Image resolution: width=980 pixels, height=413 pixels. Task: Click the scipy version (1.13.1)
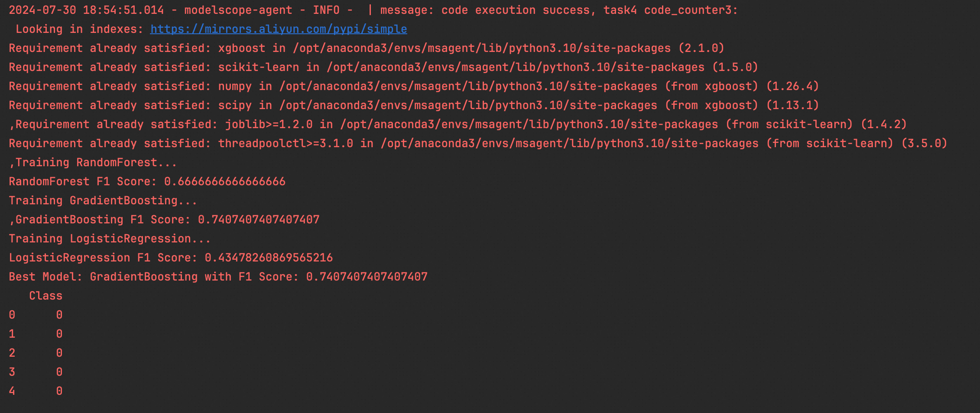(792, 105)
